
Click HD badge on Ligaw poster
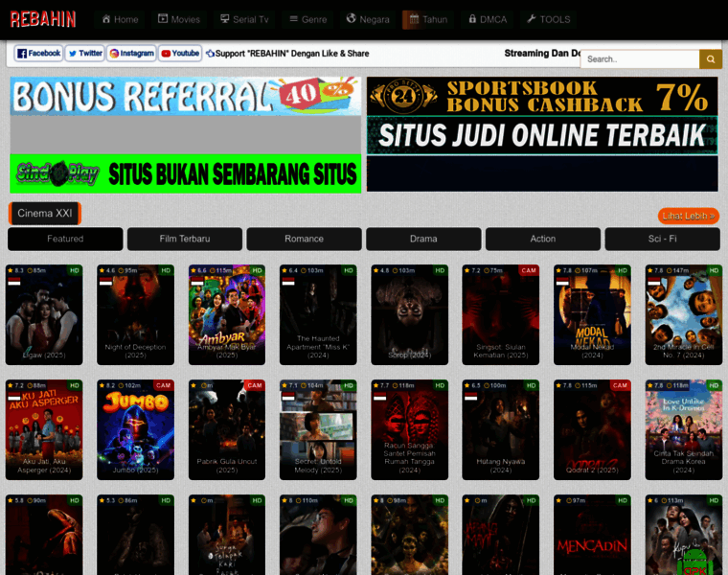pos(75,270)
